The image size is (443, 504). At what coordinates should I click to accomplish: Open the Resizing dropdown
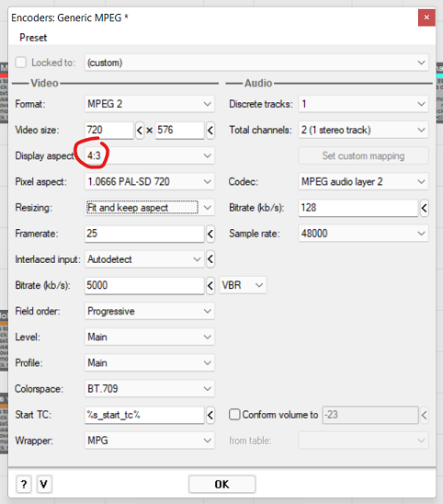150,208
